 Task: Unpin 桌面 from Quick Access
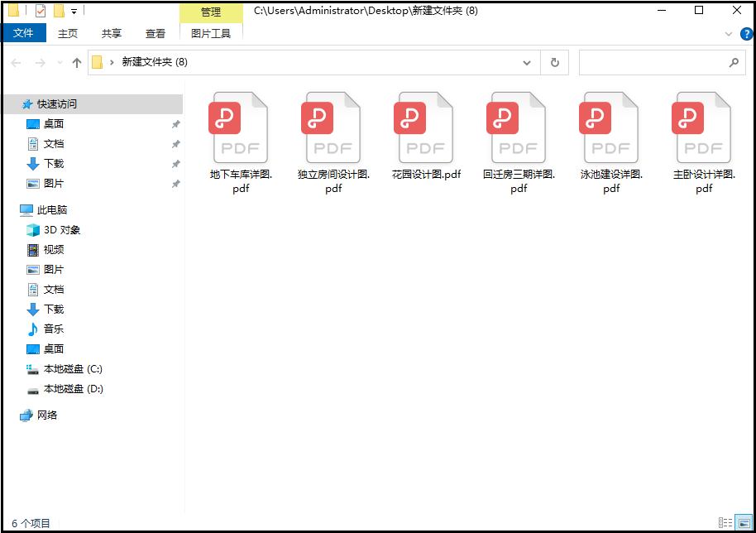(x=175, y=124)
